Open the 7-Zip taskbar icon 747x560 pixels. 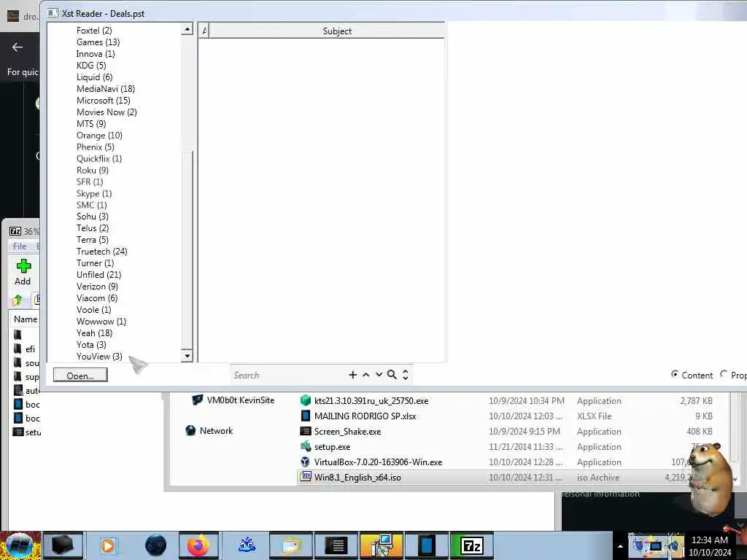[471, 545]
